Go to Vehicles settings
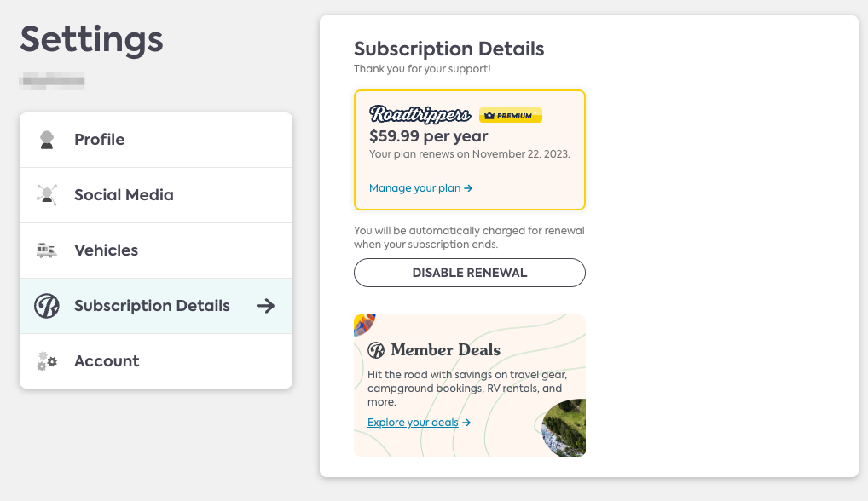The height and width of the screenshot is (501, 868). (156, 250)
